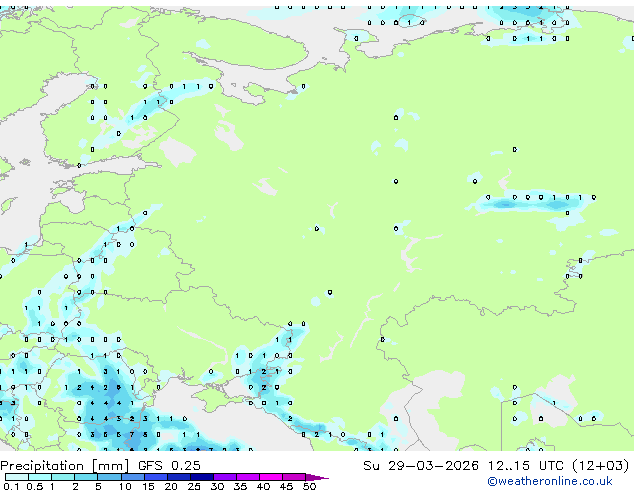This screenshot has height=490, width=634.
Task: Select the palest legend swatch above 0.1
Action: click(x=17, y=477)
